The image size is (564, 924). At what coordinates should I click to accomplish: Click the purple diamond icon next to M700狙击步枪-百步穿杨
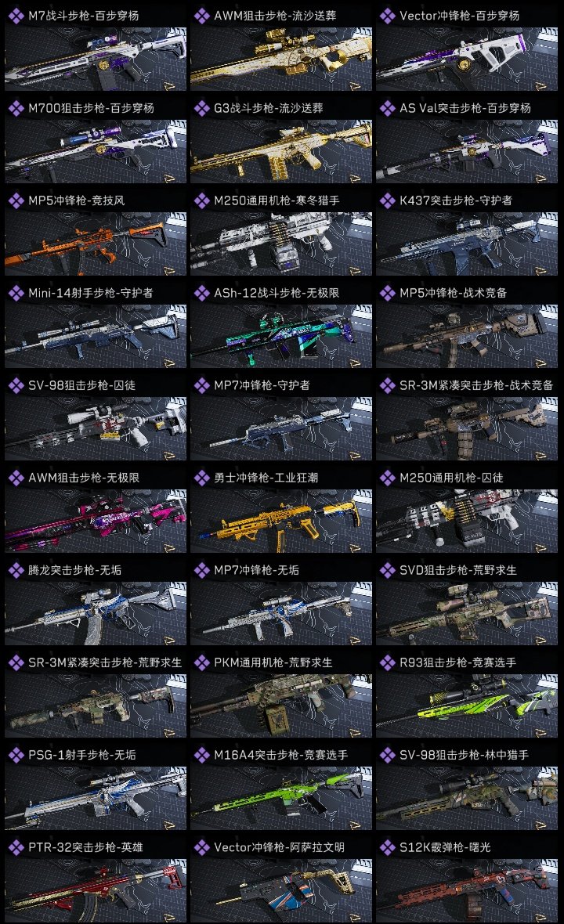(x=16, y=108)
